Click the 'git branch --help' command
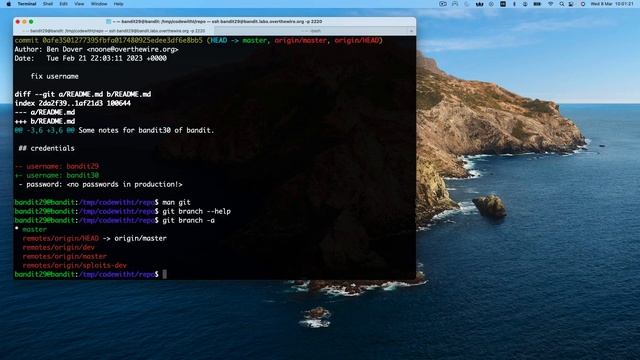 click(x=197, y=211)
